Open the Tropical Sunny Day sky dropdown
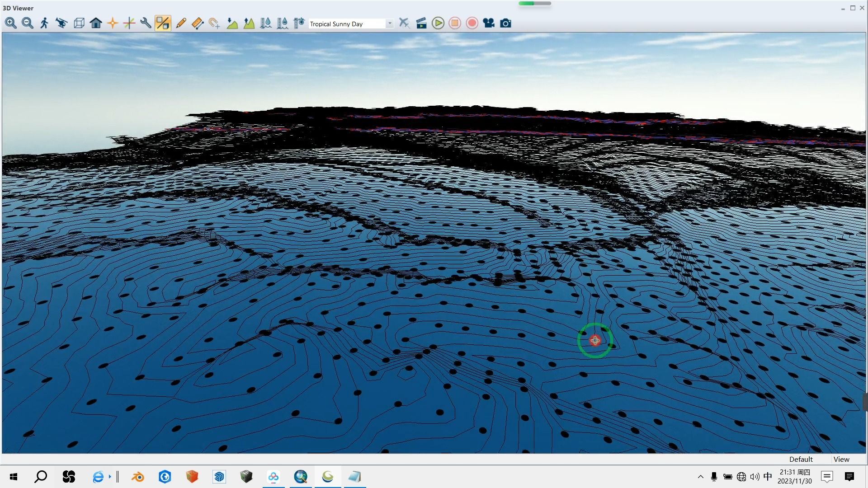The height and width of the screenshot is (488, 868). click(390, 24)
